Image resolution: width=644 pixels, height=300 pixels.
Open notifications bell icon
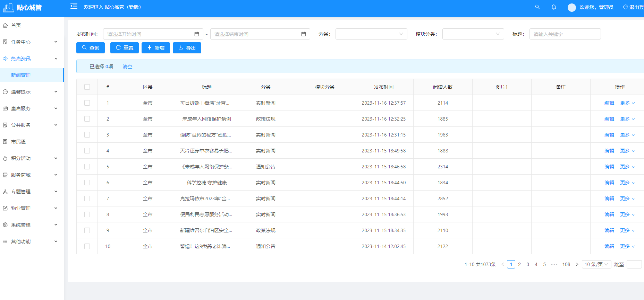pos(554,7)
